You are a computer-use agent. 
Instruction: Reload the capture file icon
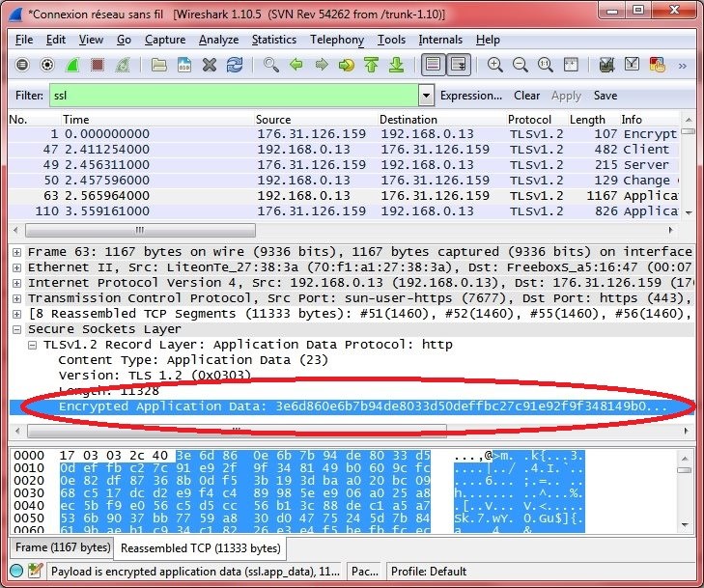click(x=235, y=66)
